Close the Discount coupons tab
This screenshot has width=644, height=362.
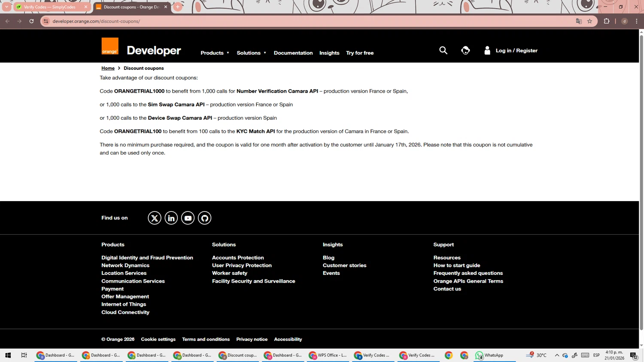(x=166, y=7)
